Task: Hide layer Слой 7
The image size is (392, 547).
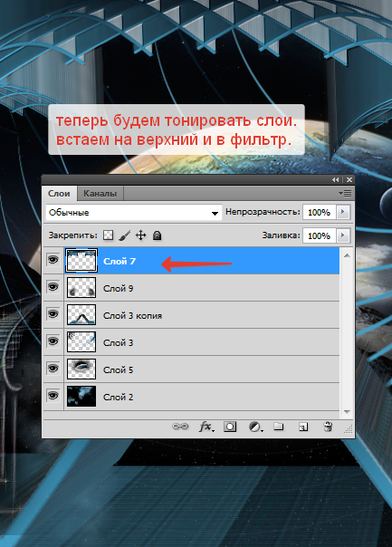Action: (53, 260)
